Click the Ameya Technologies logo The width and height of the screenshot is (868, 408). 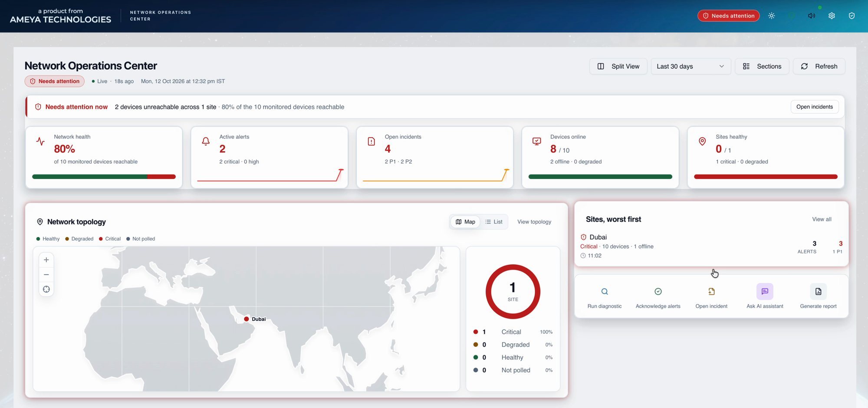(x=60, y=16)
